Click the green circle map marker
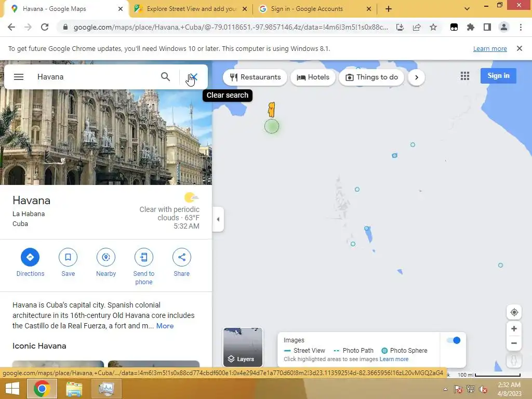 (272, 126)
